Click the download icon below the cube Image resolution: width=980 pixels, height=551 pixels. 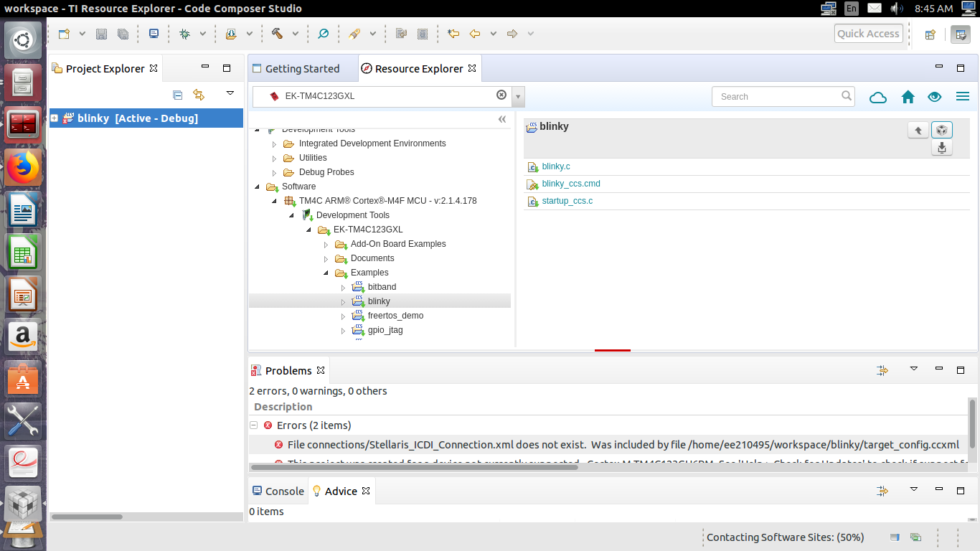point(942,148)
